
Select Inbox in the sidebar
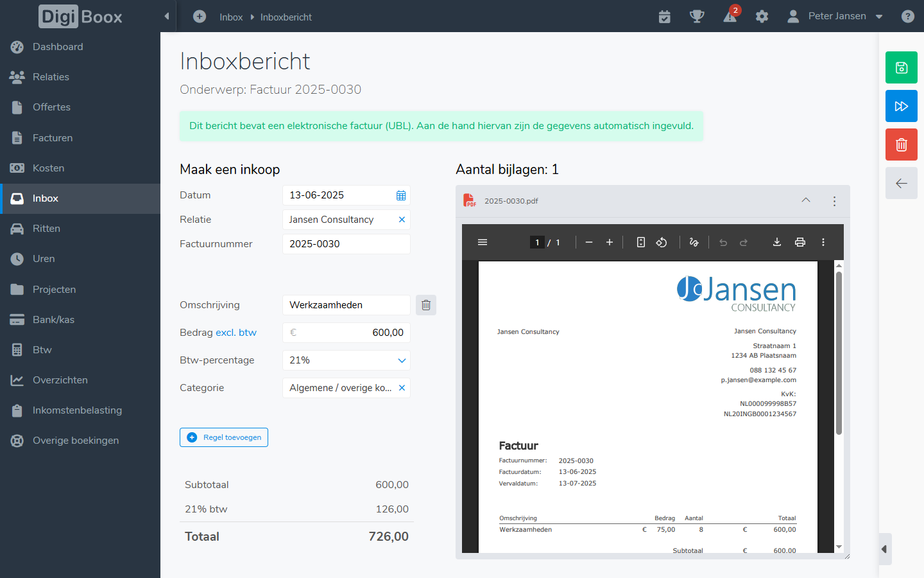point(80,198)
